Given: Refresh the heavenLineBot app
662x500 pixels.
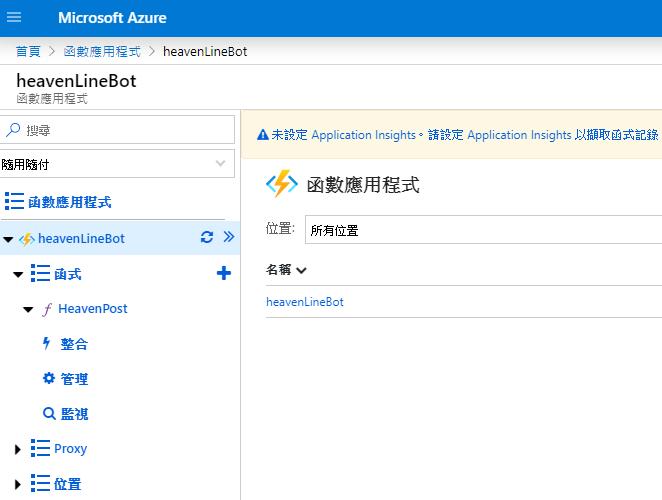Looking at the screenshot, I should click(206, 237).
